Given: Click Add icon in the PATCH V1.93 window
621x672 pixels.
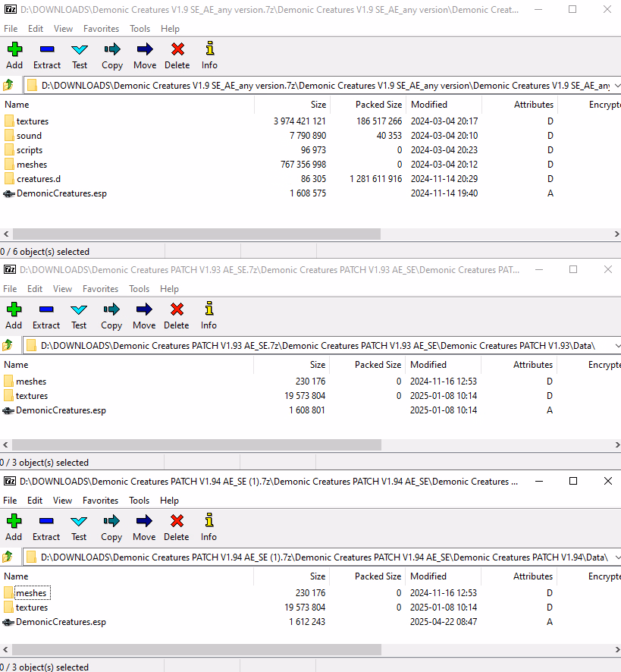Looking at the screenshot, I should point(14,309).
